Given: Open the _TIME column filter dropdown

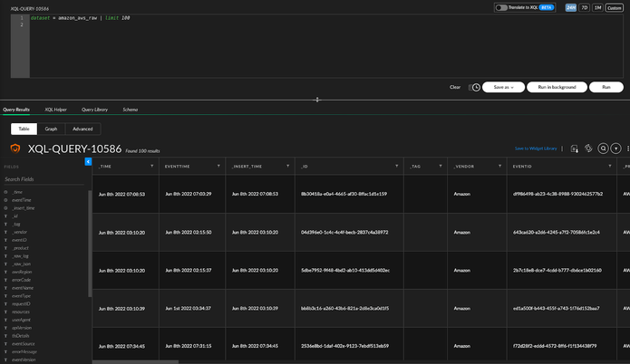Looking at the screenshot, I should tap(151, 167).
